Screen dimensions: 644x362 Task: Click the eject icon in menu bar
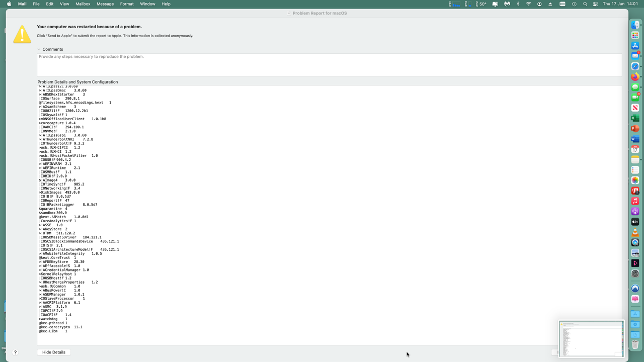click(550, 4)
